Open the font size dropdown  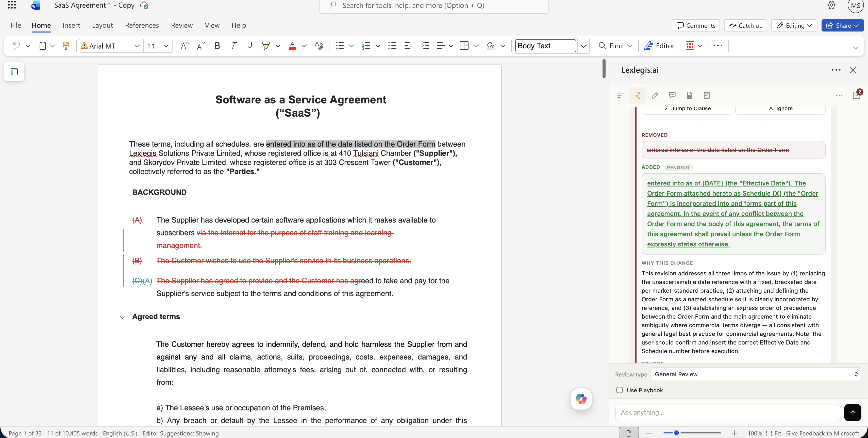(x=166, y=45)
